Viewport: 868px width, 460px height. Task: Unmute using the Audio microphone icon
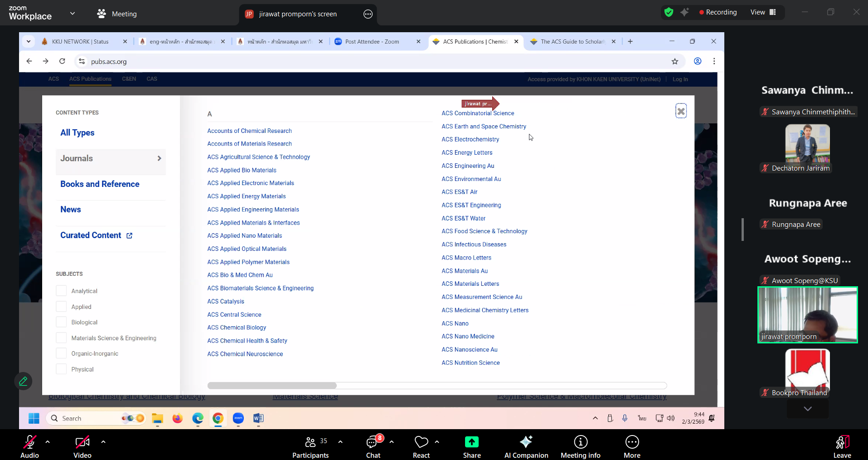(29, 442)
